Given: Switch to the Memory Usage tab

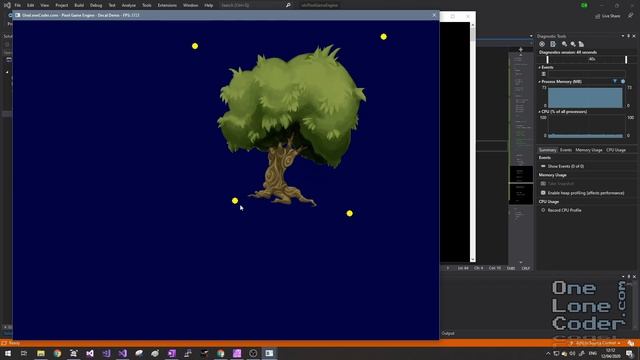Looking at the screenshot, I should coord(589,150).
